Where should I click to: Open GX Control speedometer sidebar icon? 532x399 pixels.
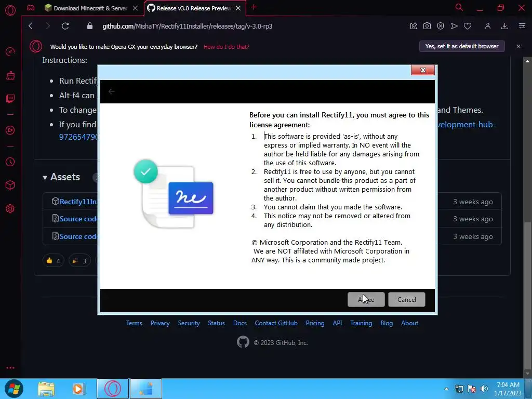[10, 51]
